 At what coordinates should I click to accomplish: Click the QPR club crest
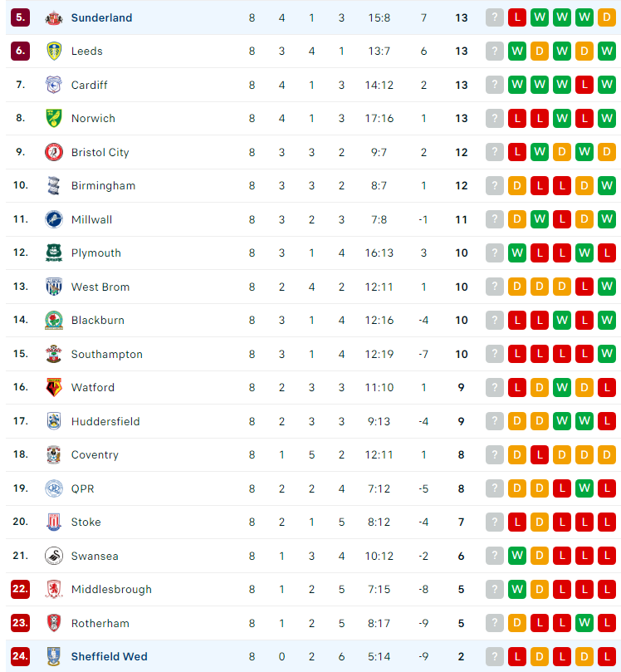(x=54, y=488)
